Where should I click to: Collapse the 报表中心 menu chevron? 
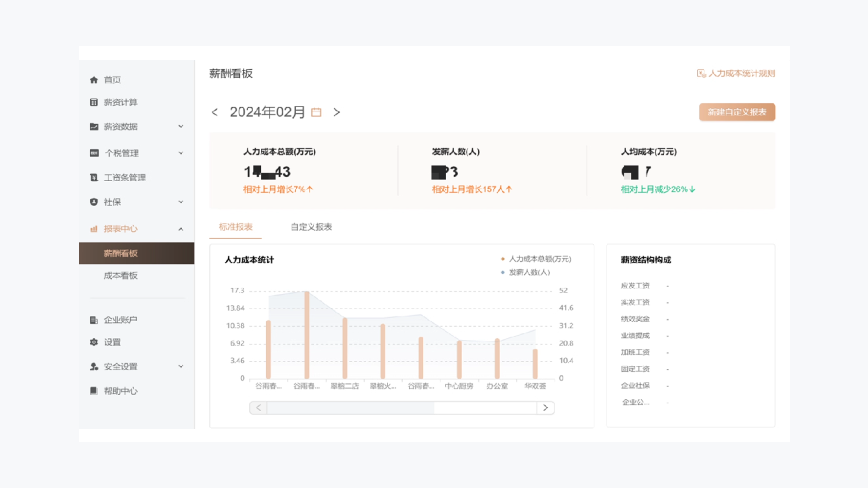[x=181, y=229]
